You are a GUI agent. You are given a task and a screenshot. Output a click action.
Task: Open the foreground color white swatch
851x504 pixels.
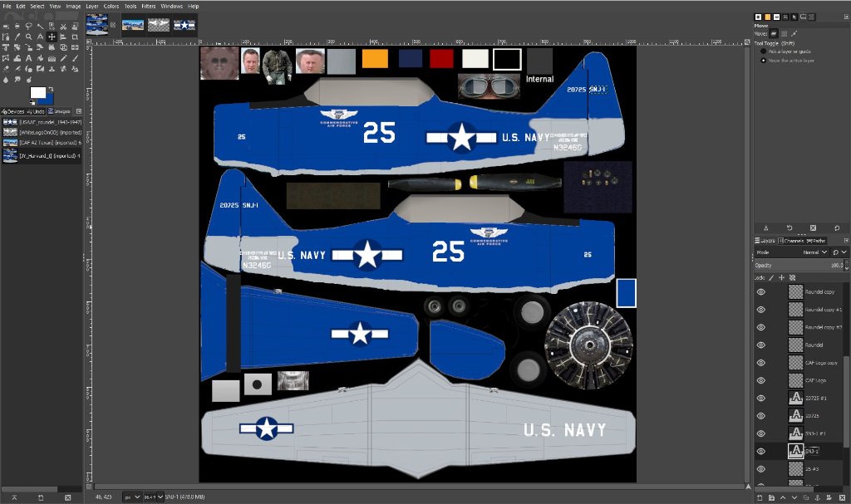coord(37,91)
